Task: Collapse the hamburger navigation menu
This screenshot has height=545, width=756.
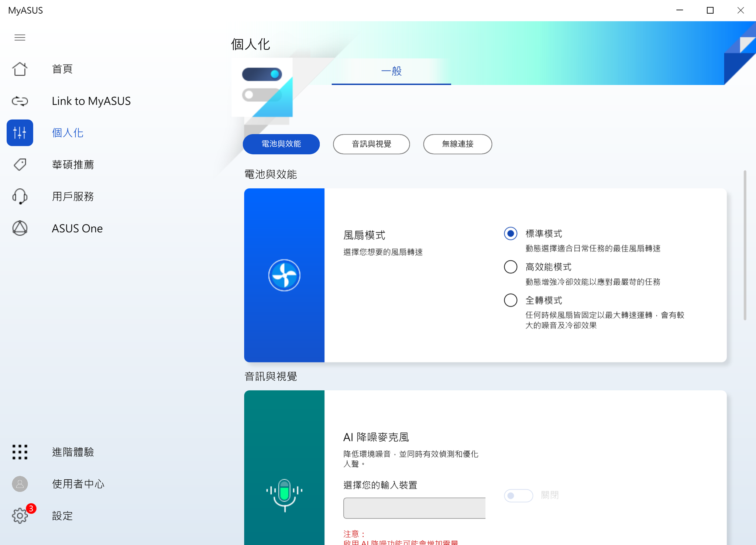Action: pyautogui.click(x=20, y=38)
